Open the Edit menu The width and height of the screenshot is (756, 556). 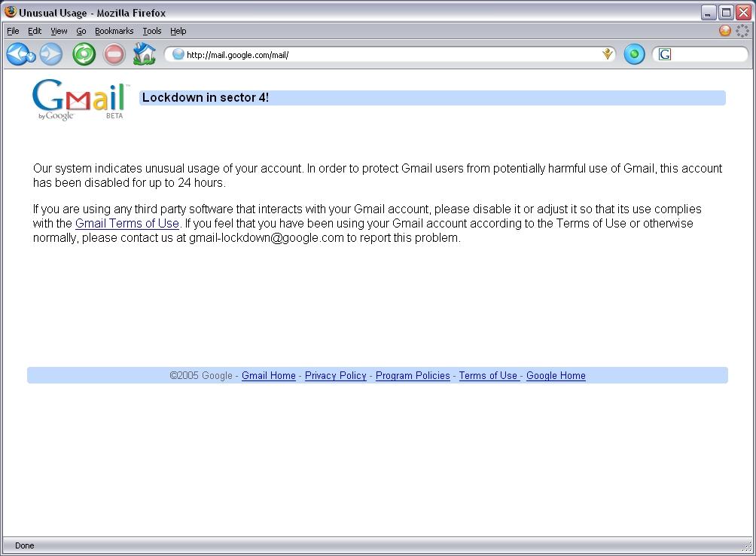(x=35, y=31)
